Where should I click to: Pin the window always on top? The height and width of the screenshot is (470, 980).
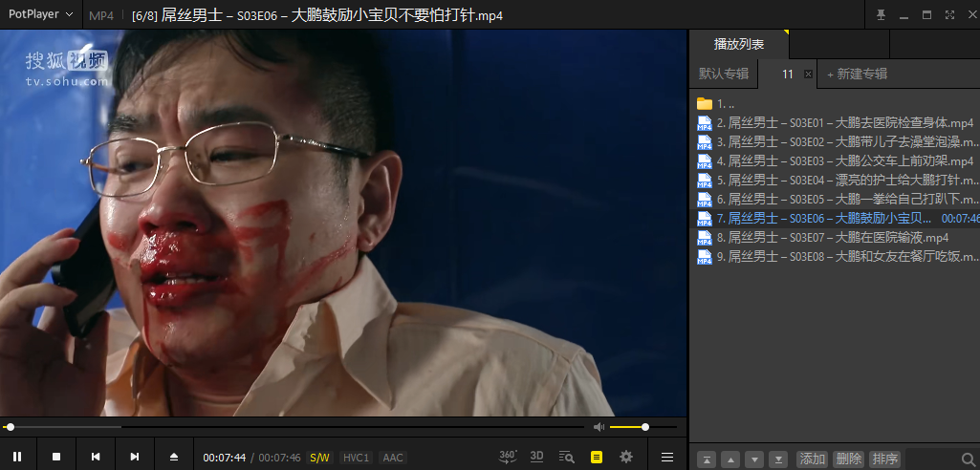882,15
